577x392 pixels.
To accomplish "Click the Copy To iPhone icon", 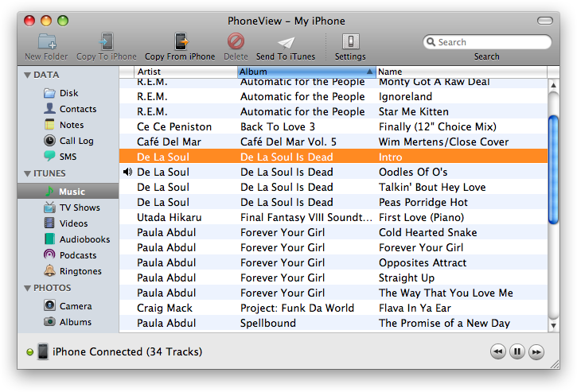I will click(107, 41).
